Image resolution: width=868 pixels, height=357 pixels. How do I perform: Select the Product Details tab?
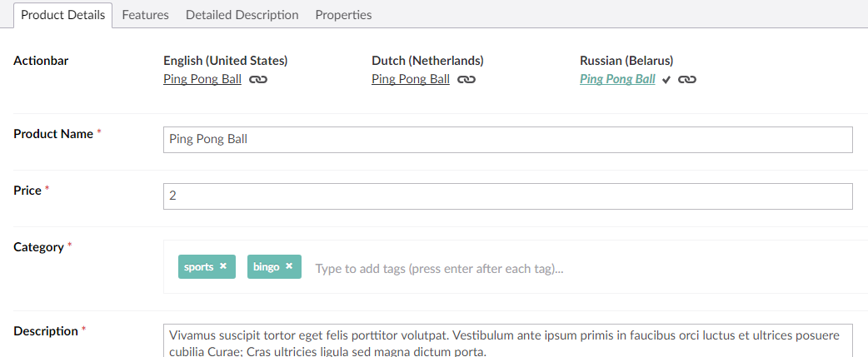pyautogui.click(x=62, y=15)
